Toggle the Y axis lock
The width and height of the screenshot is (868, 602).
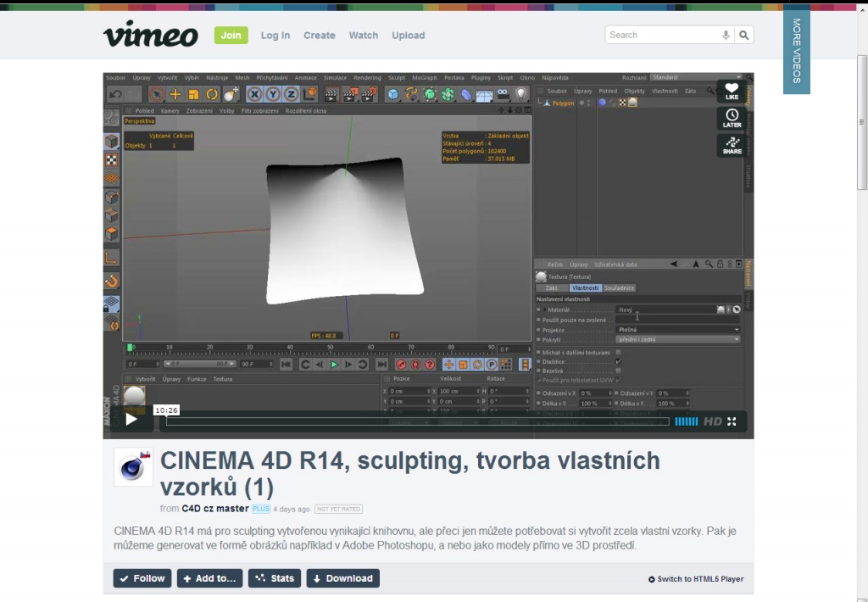tap(272, 95)
